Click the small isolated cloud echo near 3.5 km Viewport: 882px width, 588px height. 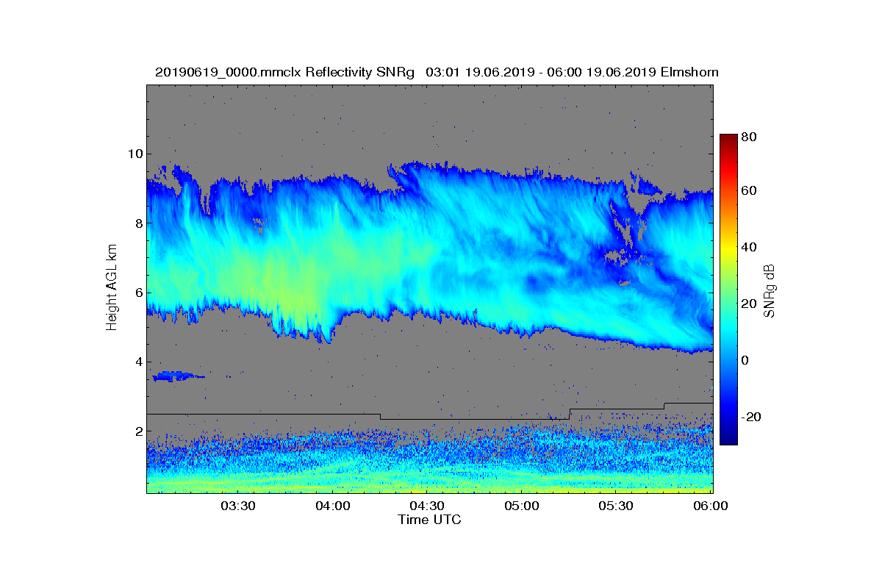tap(176, 376)
